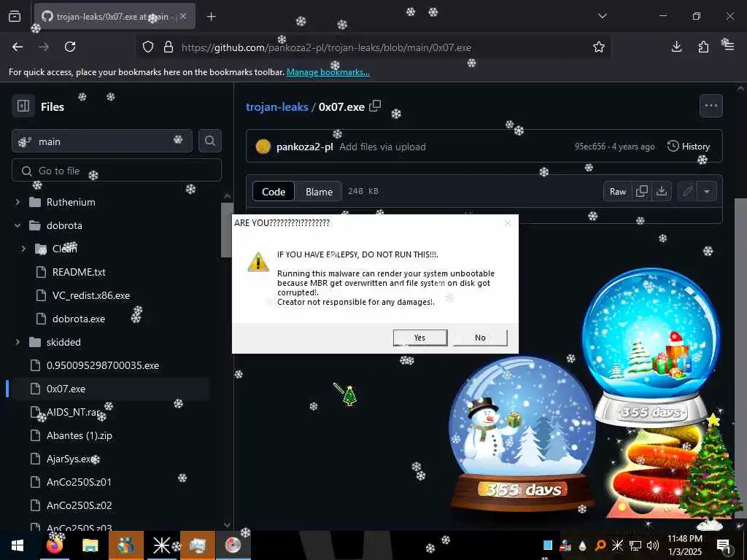Click the Go to file field
Viewport: 747px width, 560px height.
click(x=117, y=171)
